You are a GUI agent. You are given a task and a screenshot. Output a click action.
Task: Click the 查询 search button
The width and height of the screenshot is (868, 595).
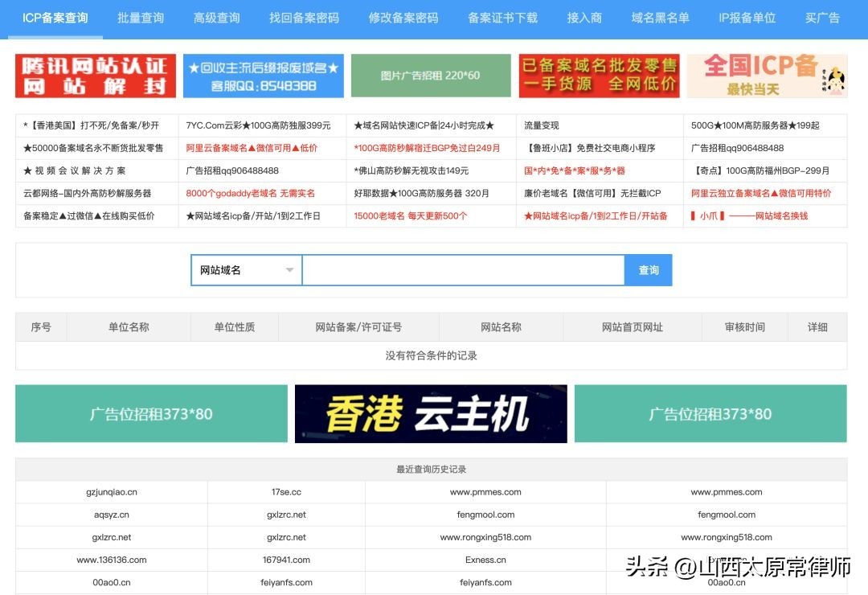[649, 270]
